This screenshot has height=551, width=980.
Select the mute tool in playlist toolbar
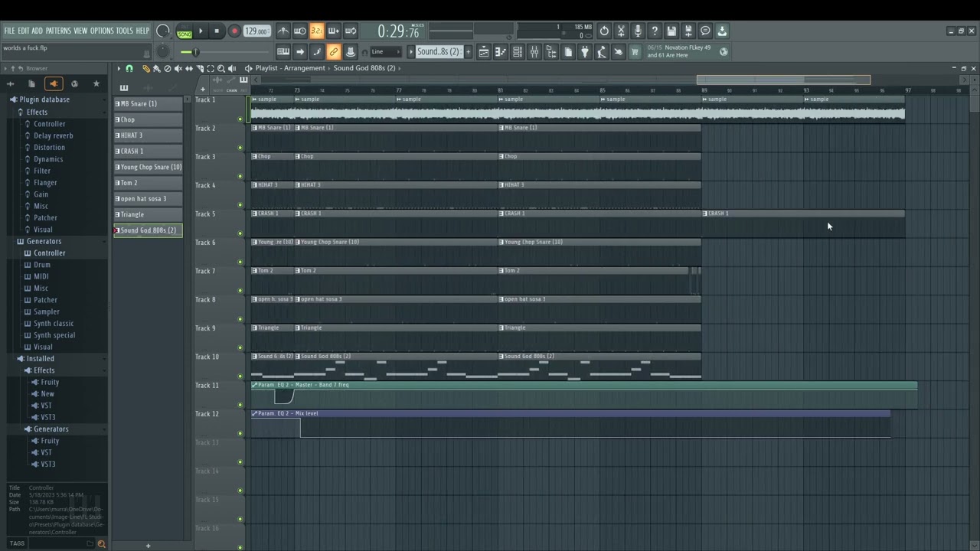tap(178, 69)
